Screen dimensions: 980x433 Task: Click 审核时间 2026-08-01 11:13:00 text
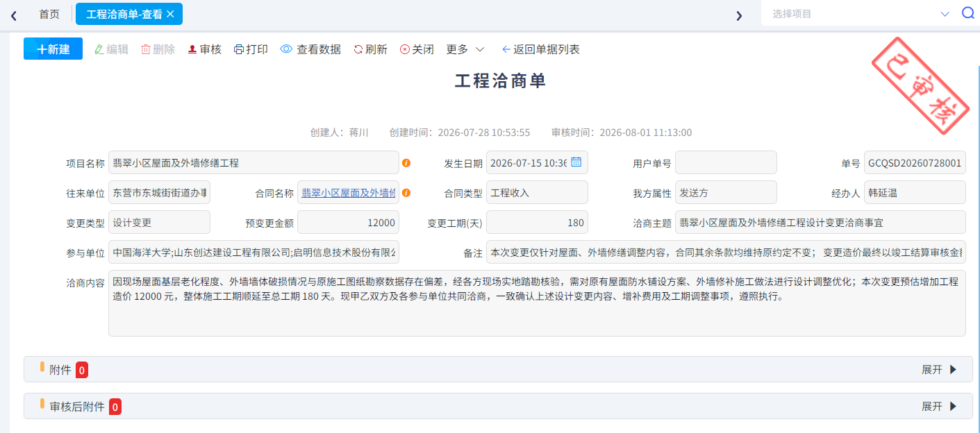[622, 133]
